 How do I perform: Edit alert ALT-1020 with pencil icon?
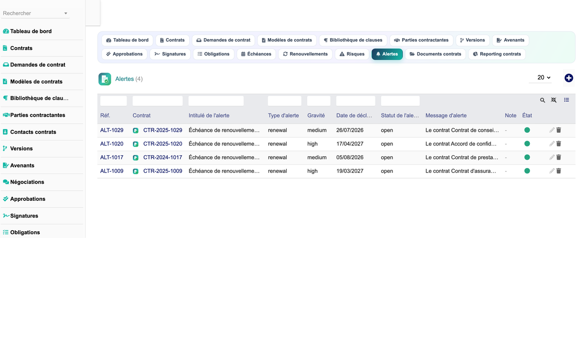click(552, 144)
